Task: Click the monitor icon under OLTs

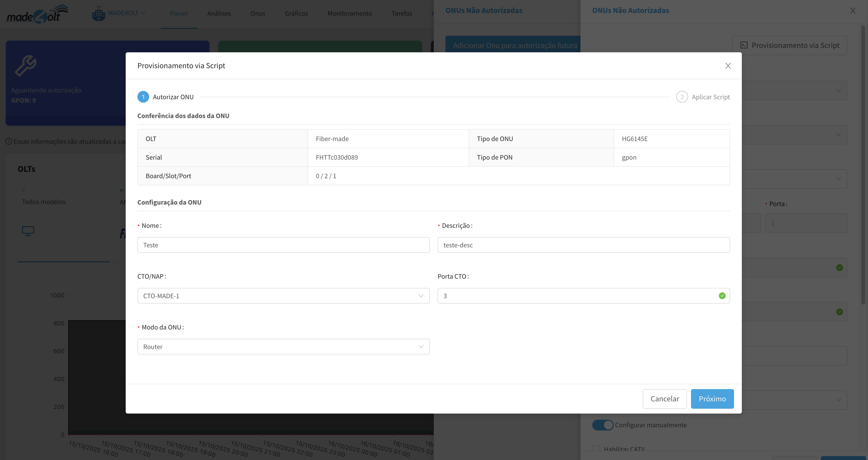Action: [x=28, y=231]
